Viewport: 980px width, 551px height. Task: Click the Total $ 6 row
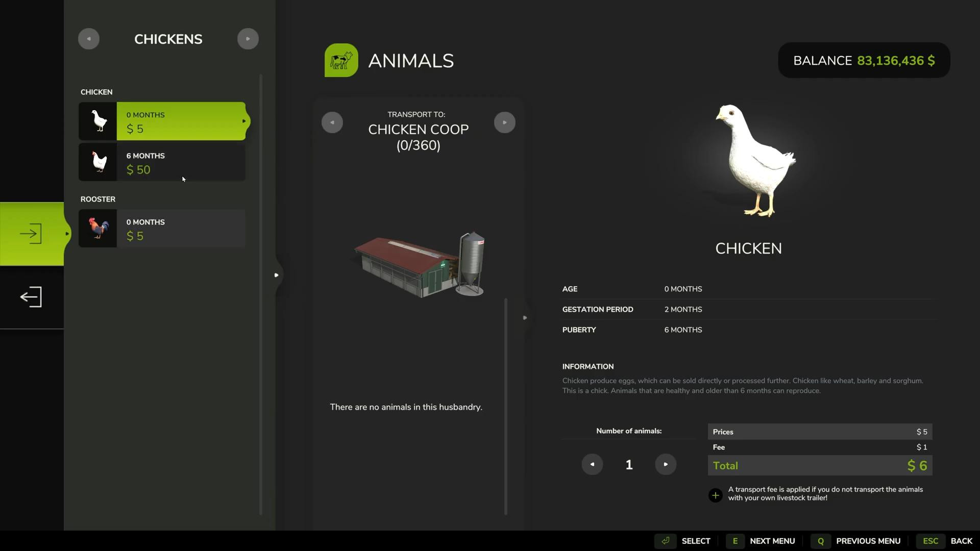tap(820, 465)
